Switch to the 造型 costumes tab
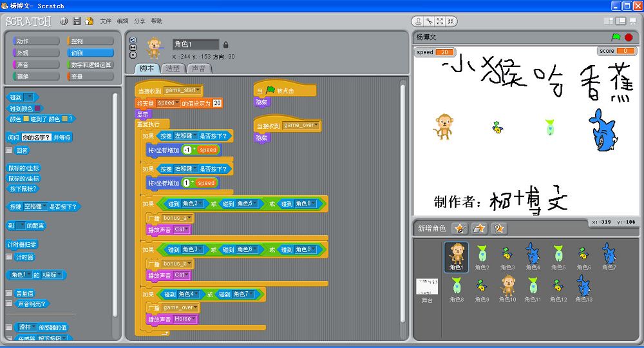This screenshot has height=348, width=644. tap(173, 68)
